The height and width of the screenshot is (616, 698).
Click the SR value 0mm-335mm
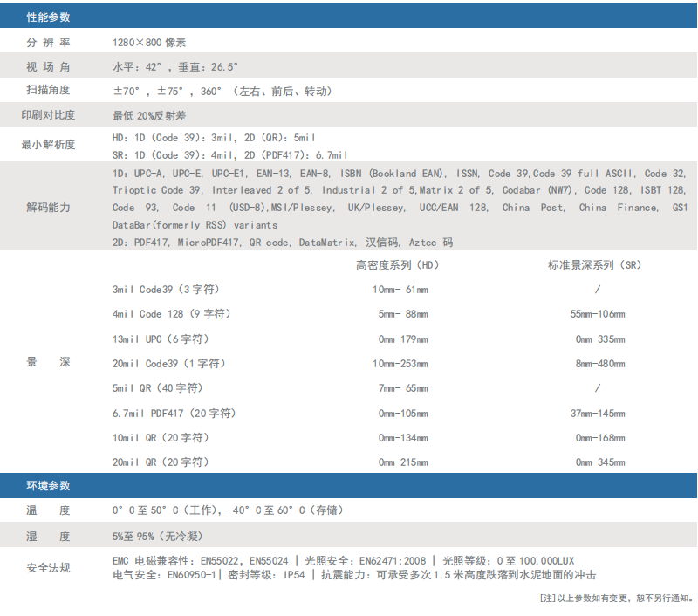coord(600,339)
